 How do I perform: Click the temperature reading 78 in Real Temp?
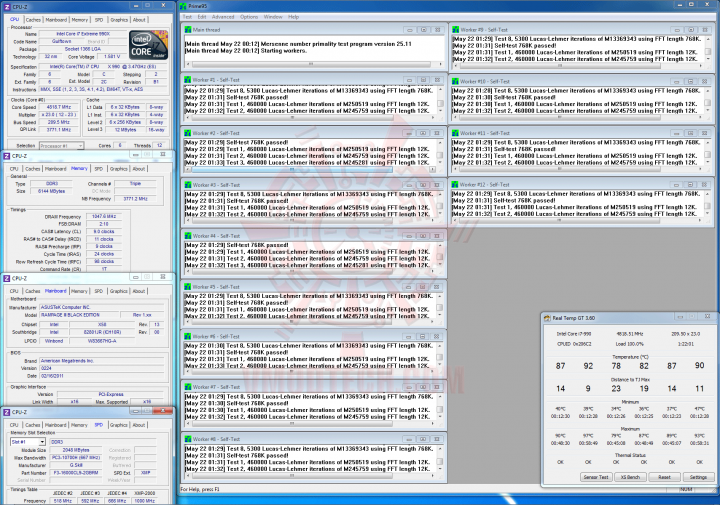tap(616, 366)
